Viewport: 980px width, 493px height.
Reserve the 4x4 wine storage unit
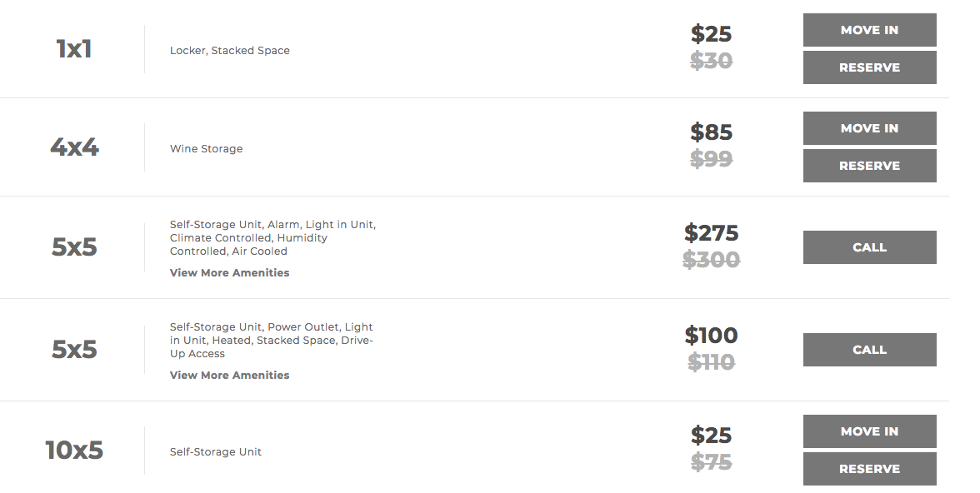[x=869, y=166]
